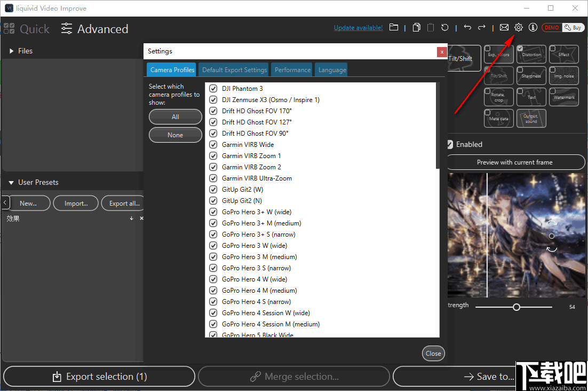Viewport: 588px width, 391px height.
Task: Click the Strength slider handle
Action: [517, 307]
